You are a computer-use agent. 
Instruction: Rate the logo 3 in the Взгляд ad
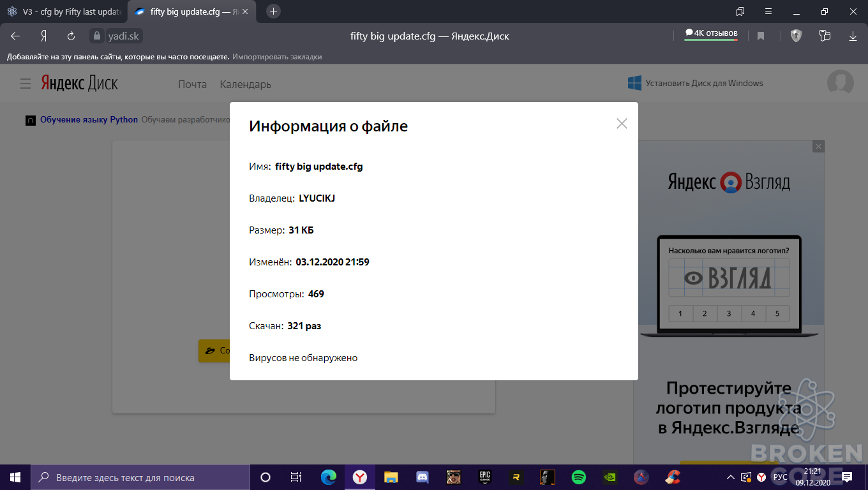[x=729, y=313]
